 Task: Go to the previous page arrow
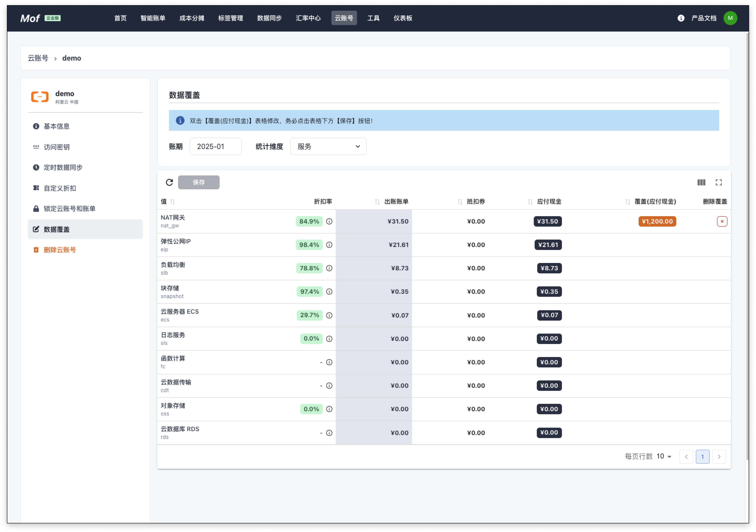pos(686,457)
